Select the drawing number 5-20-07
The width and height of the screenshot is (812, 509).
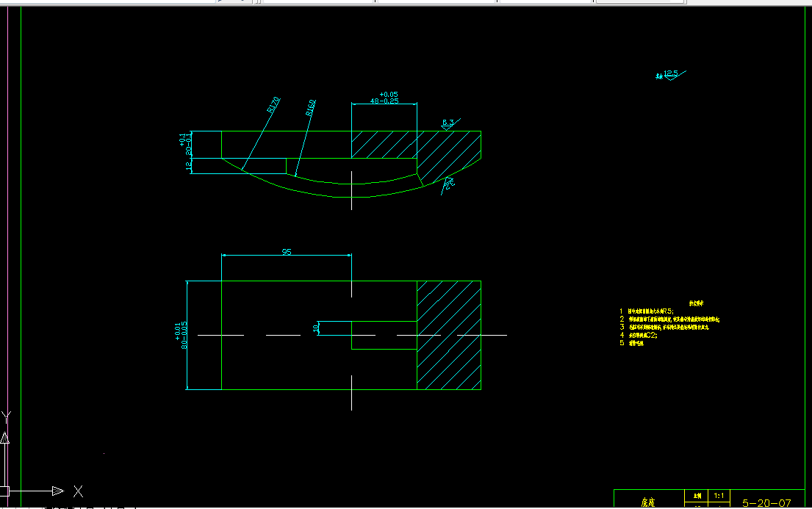click(766, 503)
